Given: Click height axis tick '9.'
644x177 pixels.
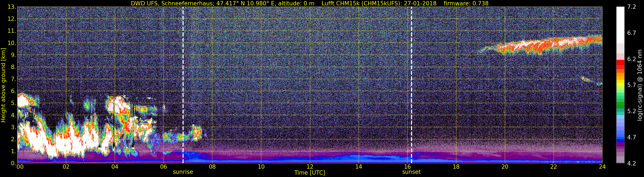Looking at the screenshot, I should [x=13, y=55].
